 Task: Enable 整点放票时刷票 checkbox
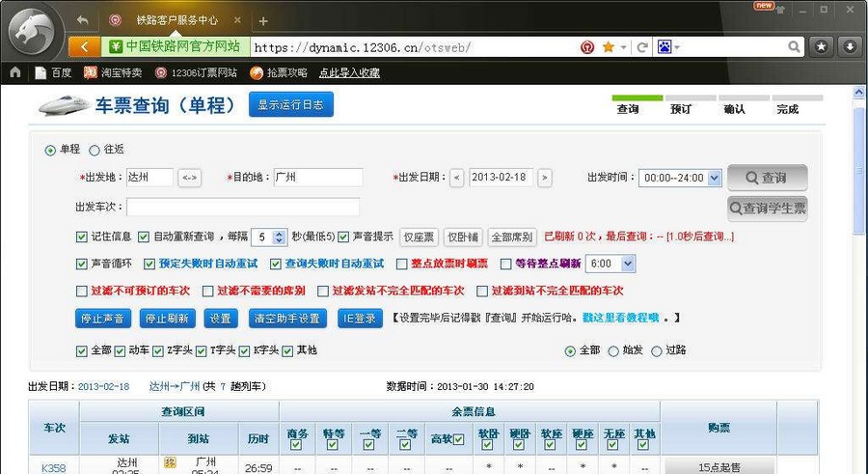click(x=402, y=264)
